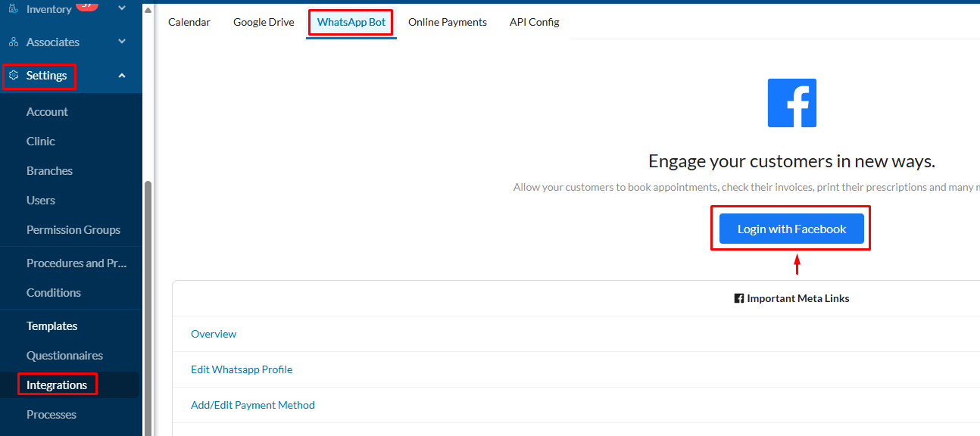Click the Inventory icon in sidebar
The image size is (980, 436).
click(x=14, y=8)
